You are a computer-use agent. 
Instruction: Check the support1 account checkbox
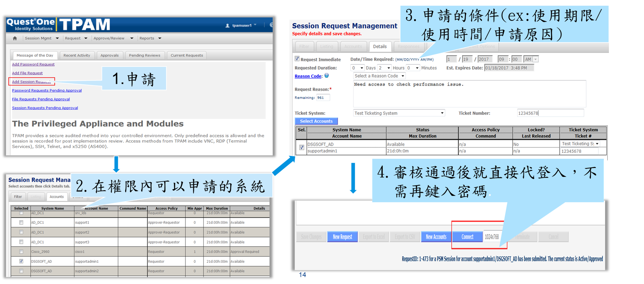[x=21, y=222]
